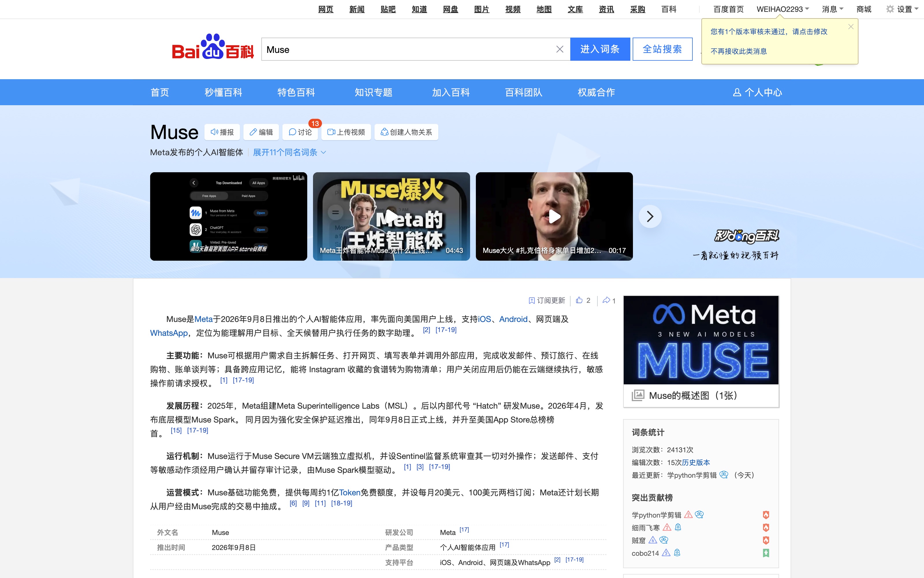The height and width of the screenshot is (578, 924).
Task: Click the 秒懂百科 logo beside the videos
Action: coord(746,236)
